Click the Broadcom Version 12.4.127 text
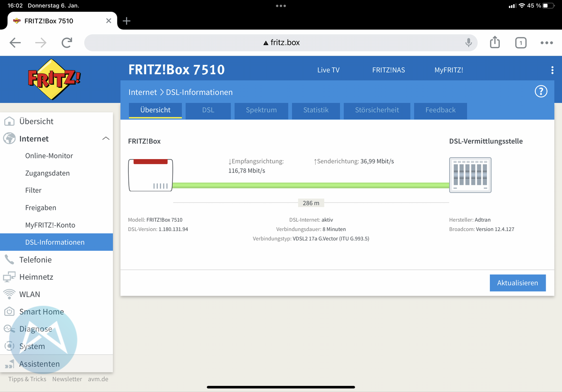 (x=481, y=229)
